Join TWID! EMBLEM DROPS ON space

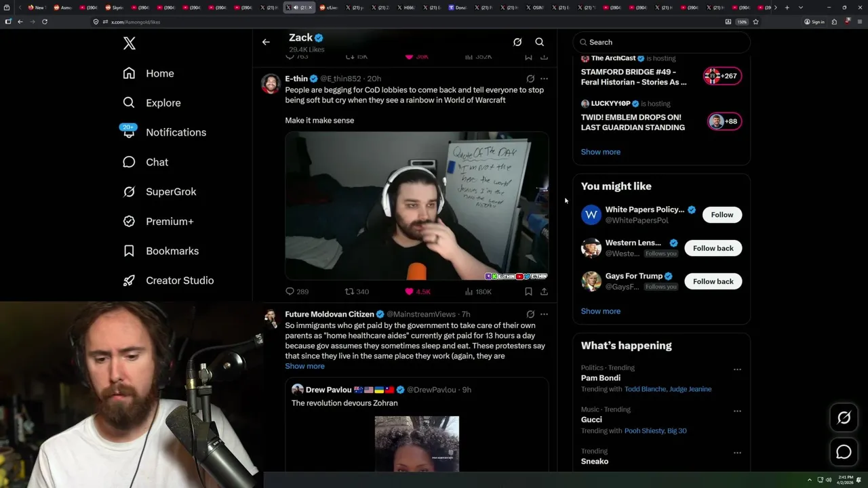(x=633, y=122)
